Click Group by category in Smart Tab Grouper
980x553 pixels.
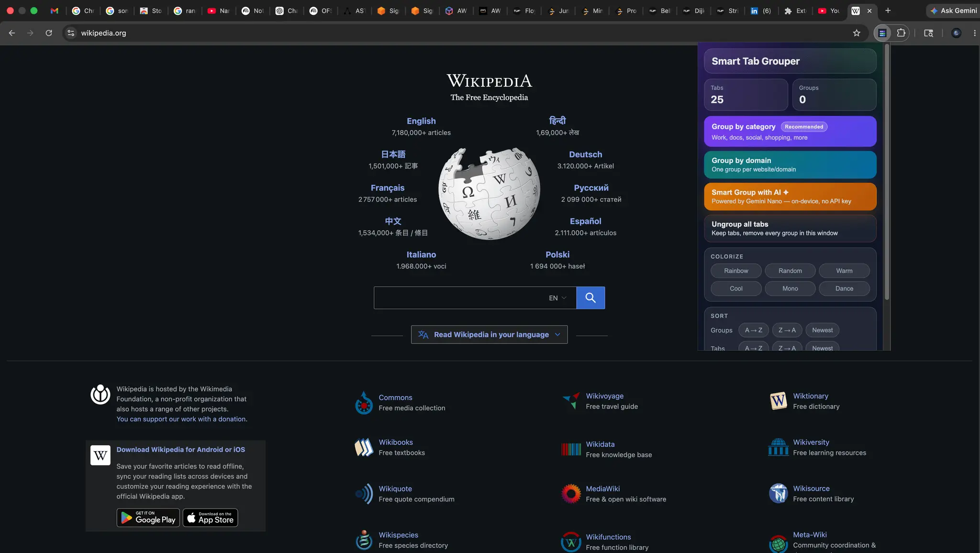790,131
